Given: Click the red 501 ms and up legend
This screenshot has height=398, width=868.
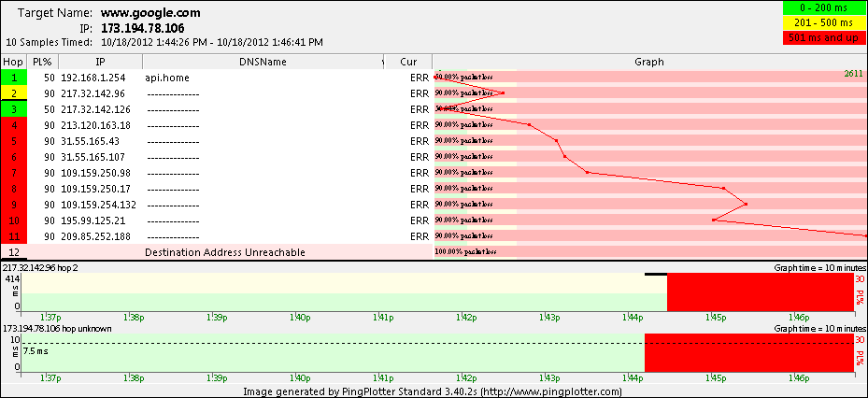Looking at the screenshot, I should click(x=825, y=37).
